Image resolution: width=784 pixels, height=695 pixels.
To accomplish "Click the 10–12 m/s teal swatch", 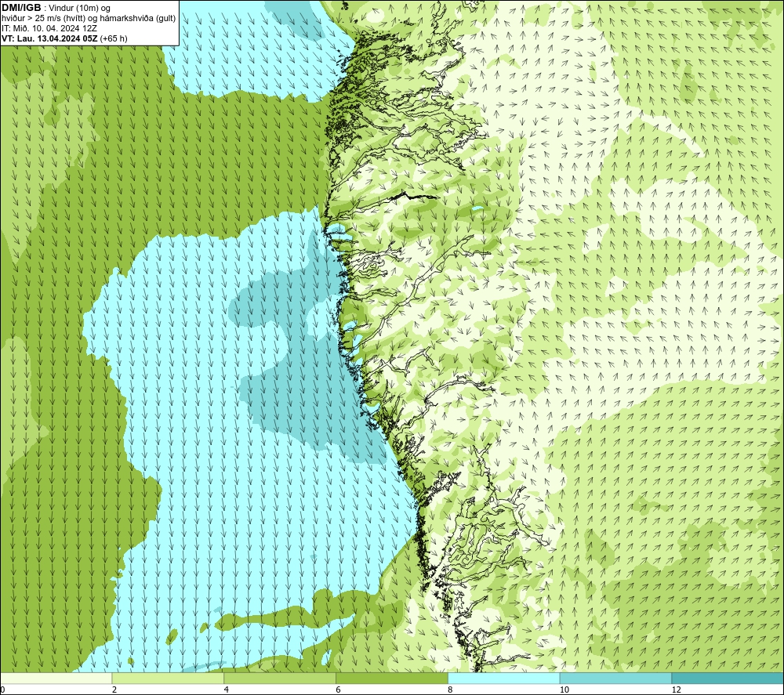I will point(616,678).
